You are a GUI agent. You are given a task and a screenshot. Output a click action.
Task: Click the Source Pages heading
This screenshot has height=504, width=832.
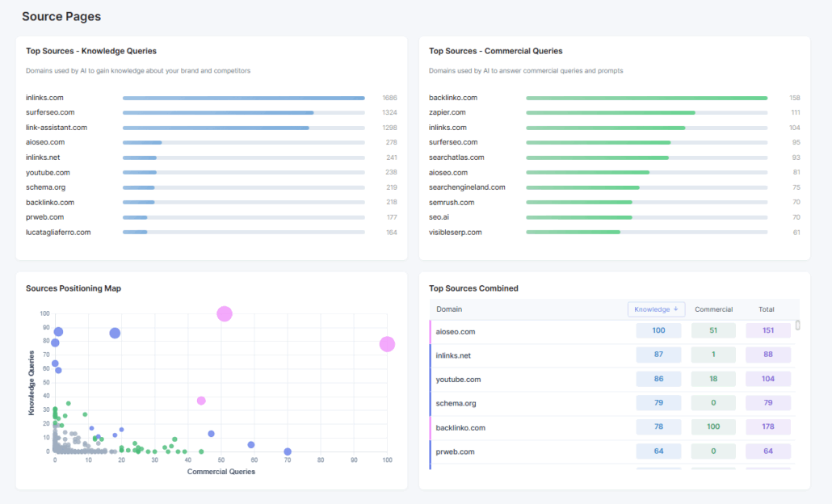click(x=61, y=16)
